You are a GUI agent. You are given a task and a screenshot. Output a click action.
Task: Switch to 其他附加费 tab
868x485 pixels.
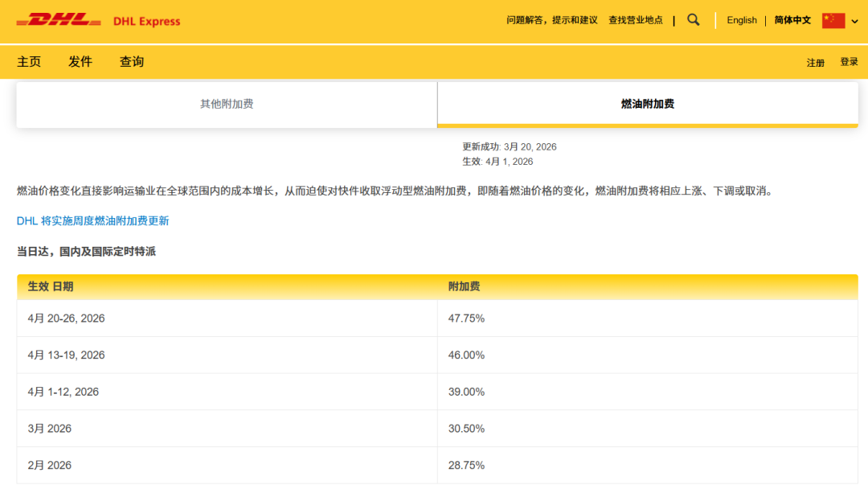click(227, 104)
